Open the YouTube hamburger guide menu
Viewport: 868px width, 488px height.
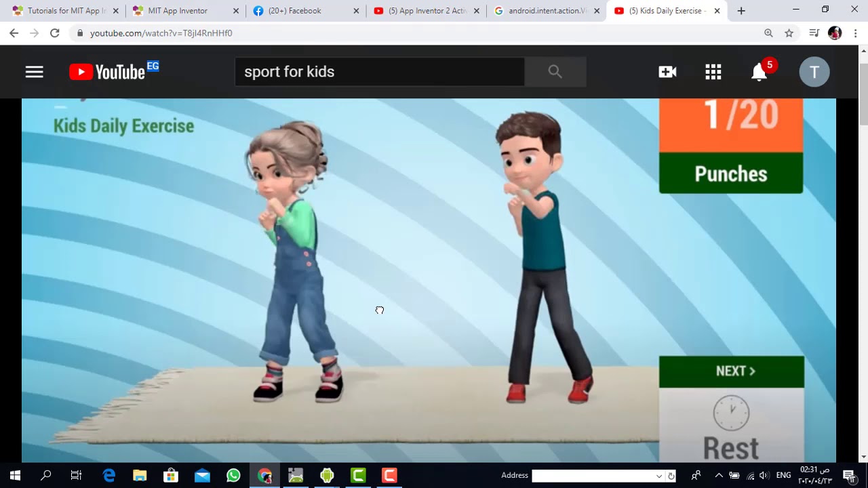tap(35, 72)
